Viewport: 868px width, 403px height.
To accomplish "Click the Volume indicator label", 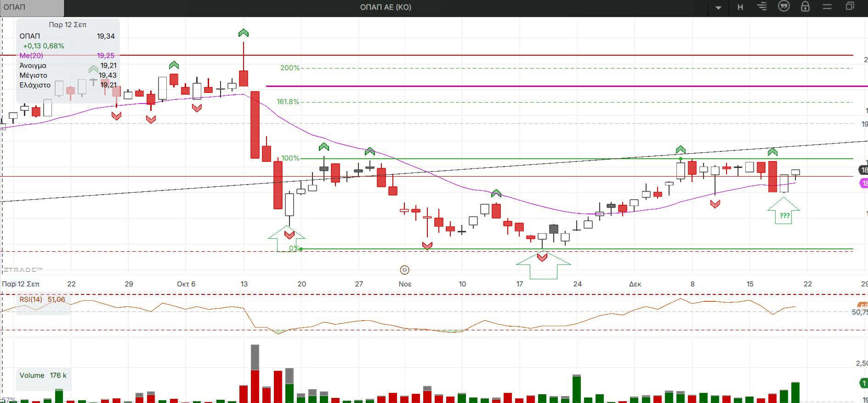I will pyautogui.click(x=32, y=375).
